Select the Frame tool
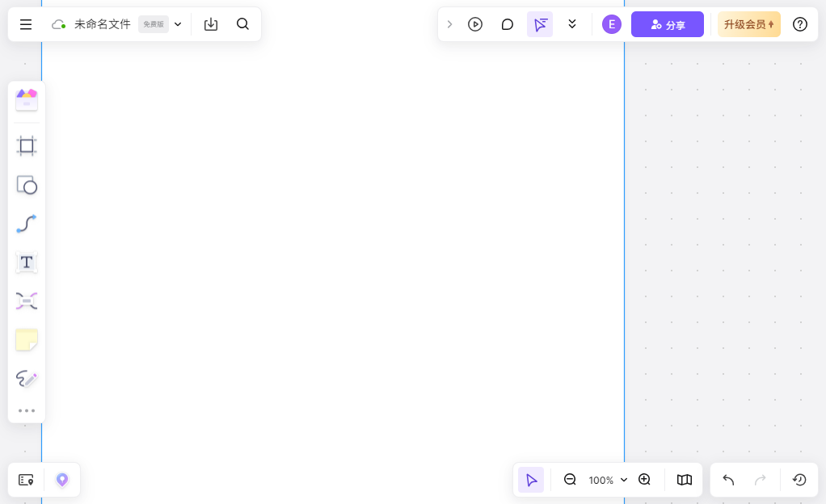Image resolution: width=826 pixels, height=504 pixels. [27, 146]
